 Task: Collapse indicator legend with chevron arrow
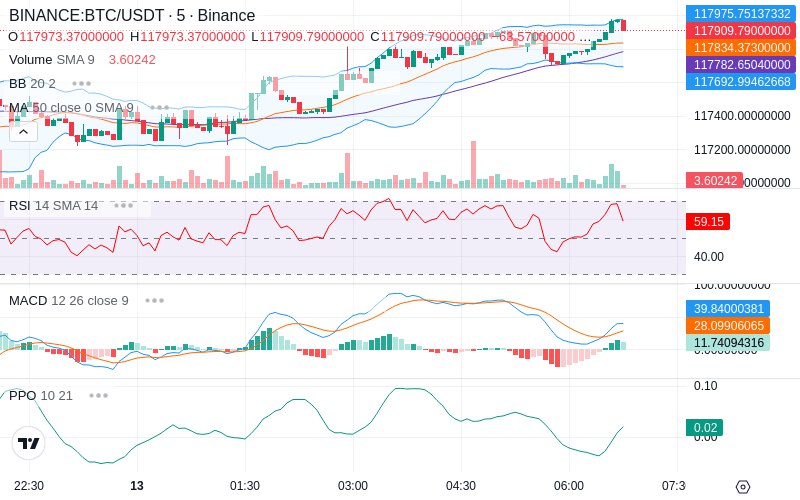(23, 133)
